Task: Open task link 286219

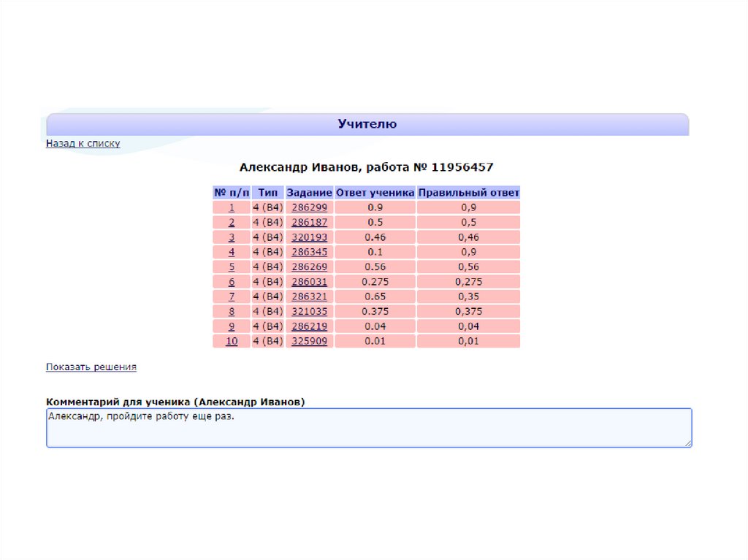Action: (x=309, y=326)
